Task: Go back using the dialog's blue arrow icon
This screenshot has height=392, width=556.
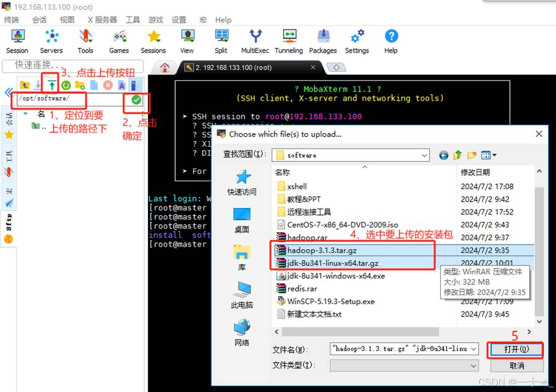Action: [x=443, y=155]
